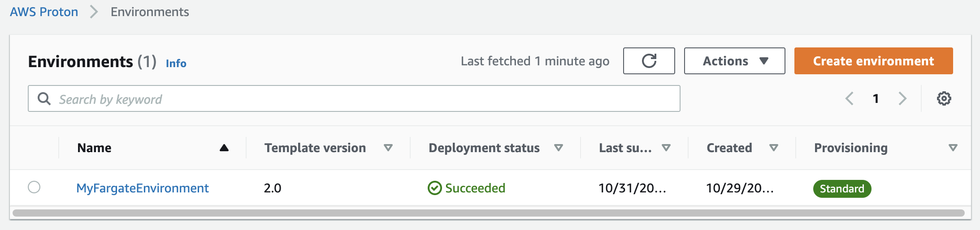Sort by Created column arrow
The height and width of the screenshot is (230, 980).
773,148
